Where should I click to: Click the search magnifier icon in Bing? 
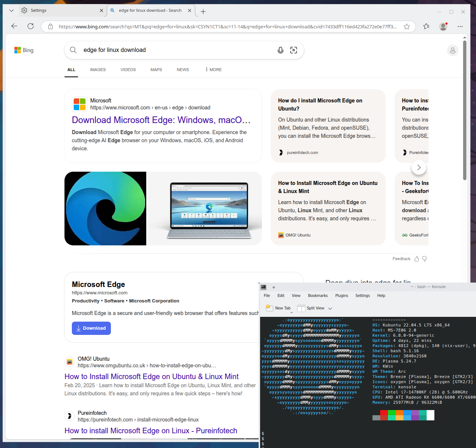click(x=73, y=50)
